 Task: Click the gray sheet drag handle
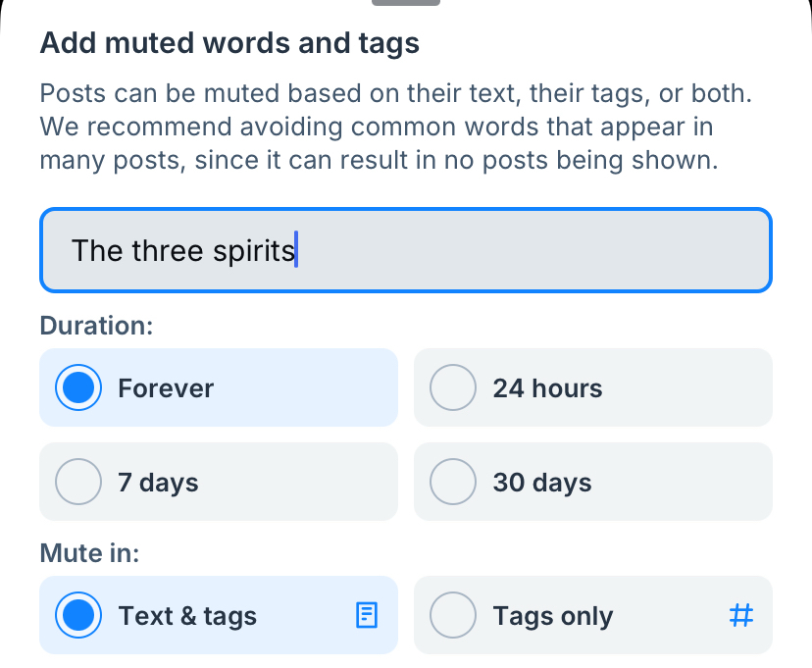(406, 3)
